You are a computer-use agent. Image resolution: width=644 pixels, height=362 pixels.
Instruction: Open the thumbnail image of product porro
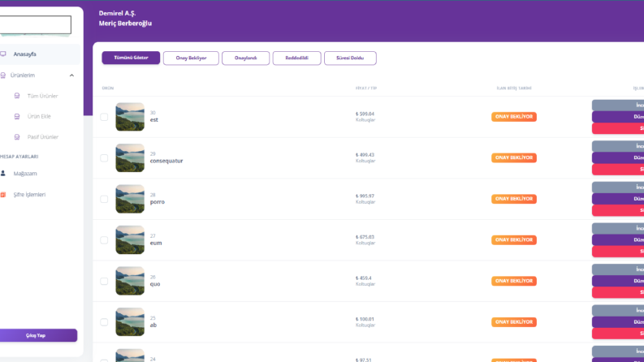click(x=130, y=199)
